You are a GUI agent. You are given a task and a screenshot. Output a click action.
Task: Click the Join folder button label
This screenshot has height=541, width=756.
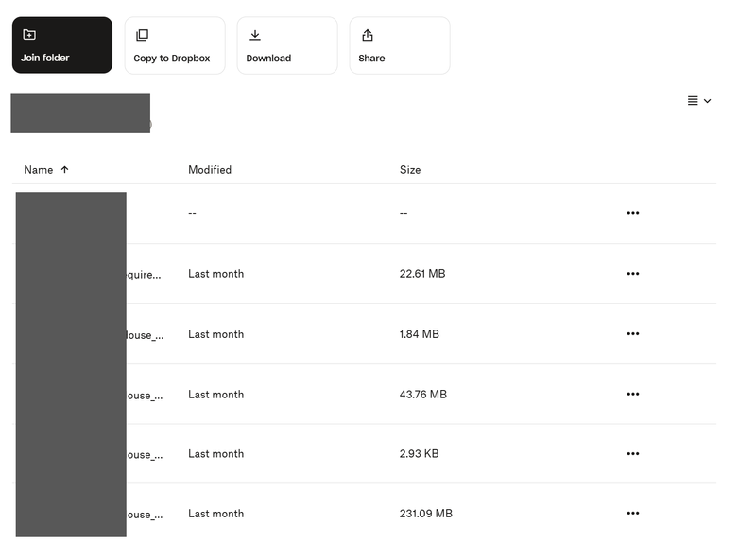click(45, 59)
